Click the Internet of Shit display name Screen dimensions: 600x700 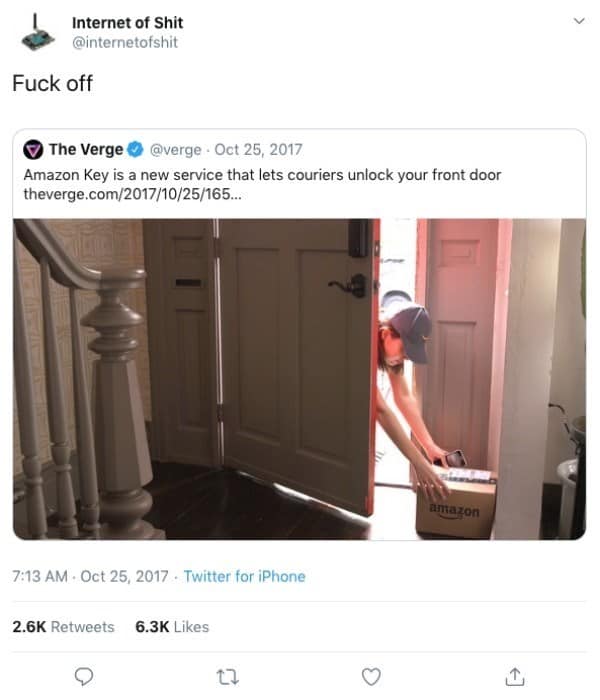pos(128,22)
